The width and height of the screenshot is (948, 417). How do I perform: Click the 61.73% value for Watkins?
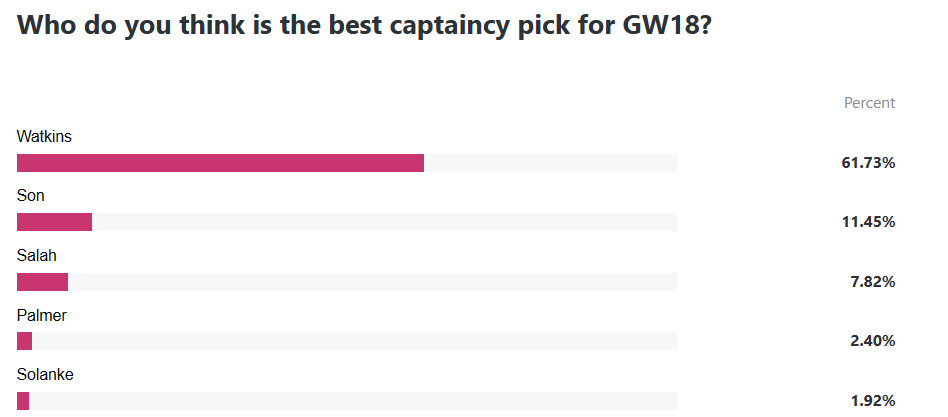click(x=867, y=163)
